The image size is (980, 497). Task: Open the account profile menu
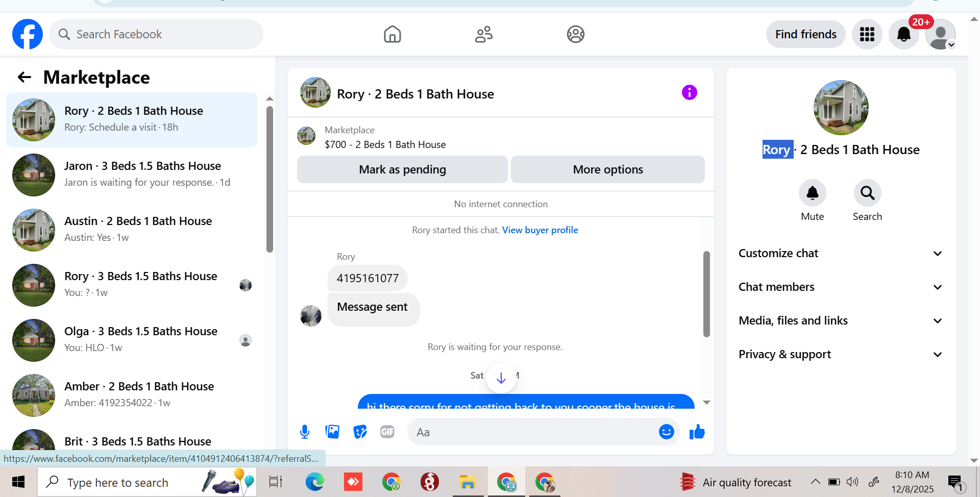[941, 34]
